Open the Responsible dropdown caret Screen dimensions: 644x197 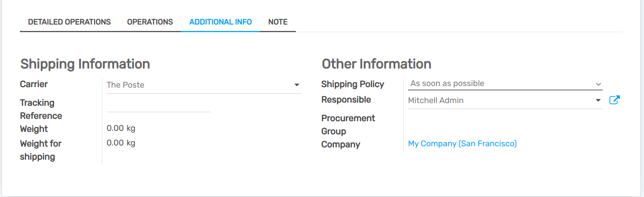click(x=598, y=100)
